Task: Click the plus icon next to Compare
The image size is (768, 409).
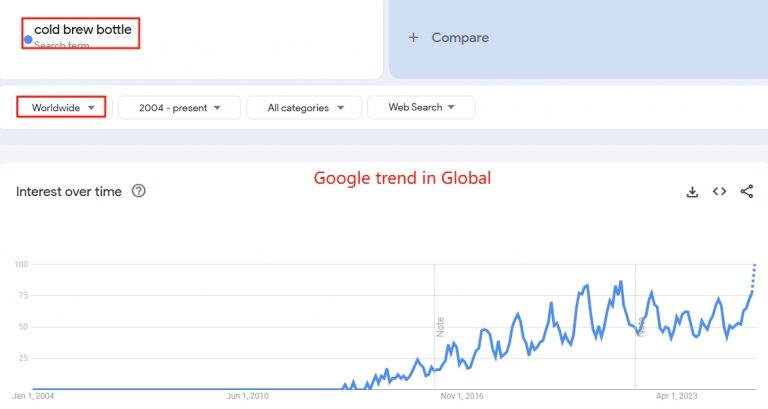Action: (413, 37)
